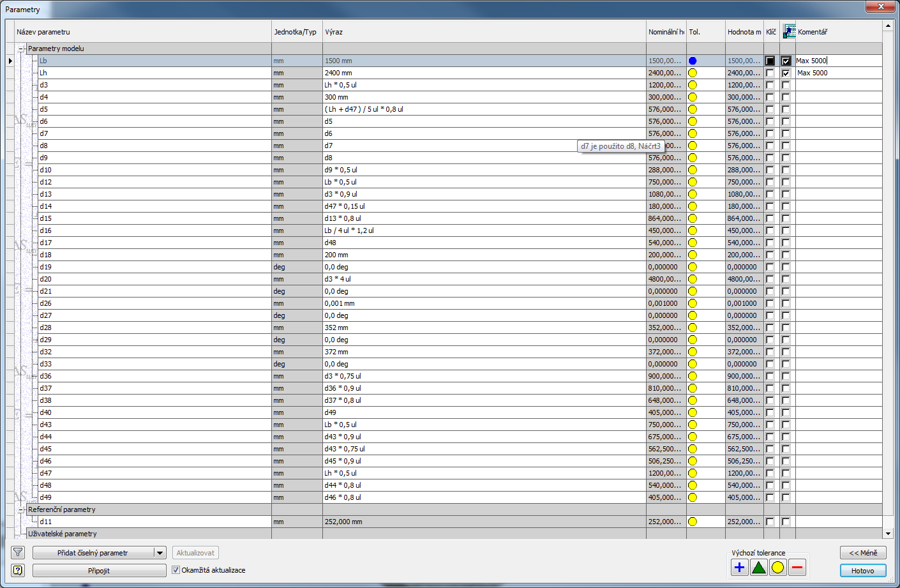The height and width of the screenshot is (588, 900).
Task: Enable the Klíč checkbox for d3 row
Action: click(770, 85)
